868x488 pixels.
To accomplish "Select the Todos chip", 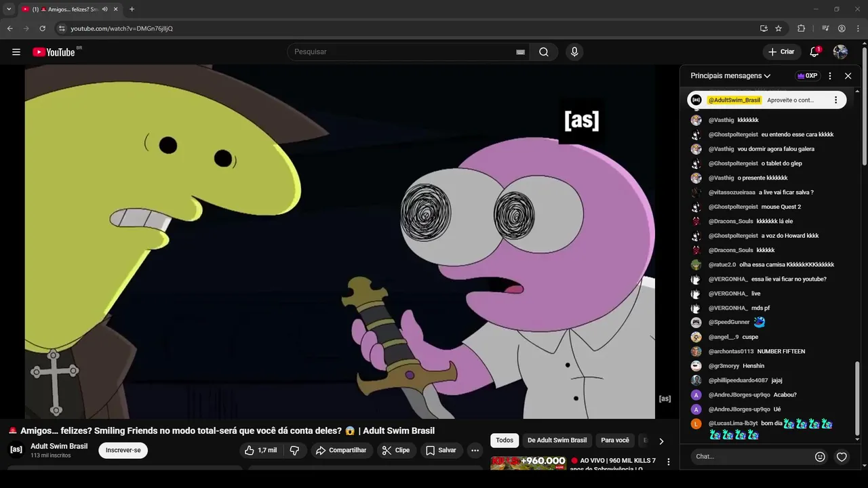I will click(505, 441).
